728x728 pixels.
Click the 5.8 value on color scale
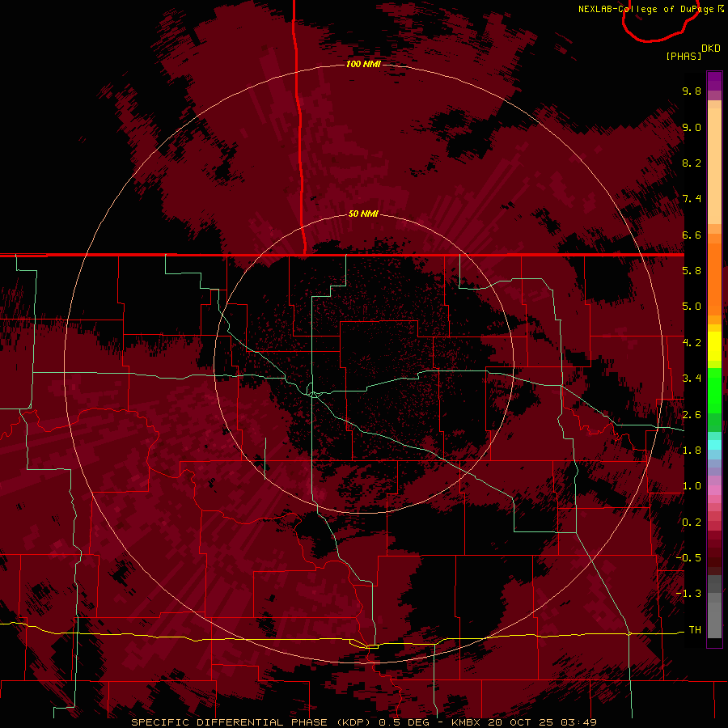point(692,271)
